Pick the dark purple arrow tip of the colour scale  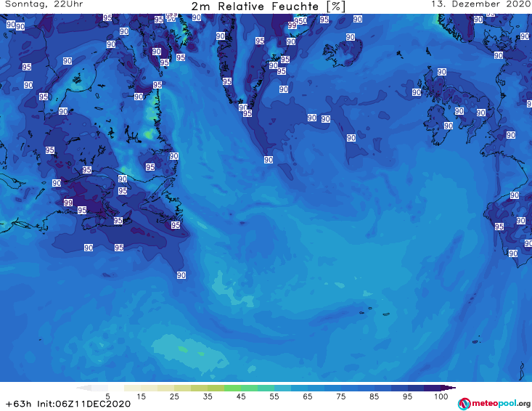(450, 388)
